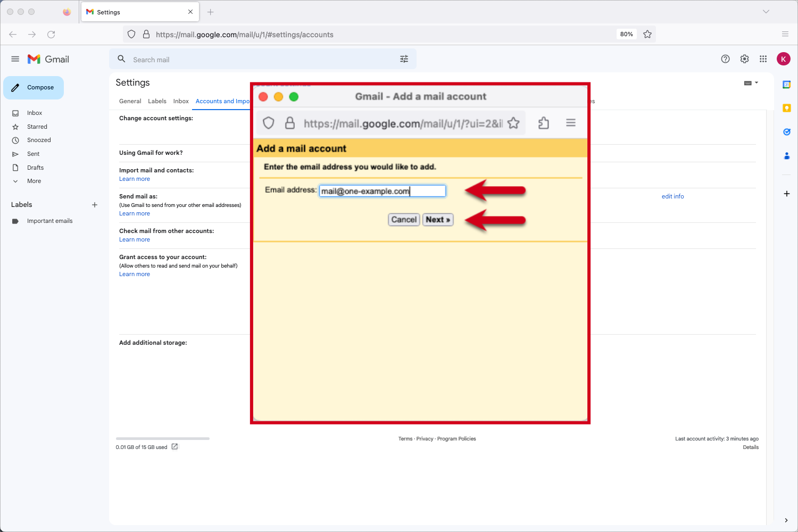The height and width of the screenshot is (532, 798).
Task: Open a new browser tab
Action: click(211, 12)
